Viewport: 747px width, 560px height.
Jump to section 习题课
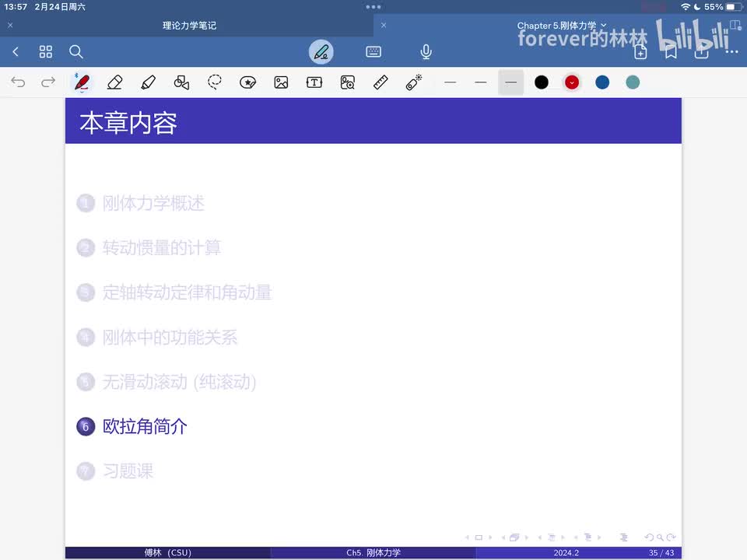[x=128, y=471]
